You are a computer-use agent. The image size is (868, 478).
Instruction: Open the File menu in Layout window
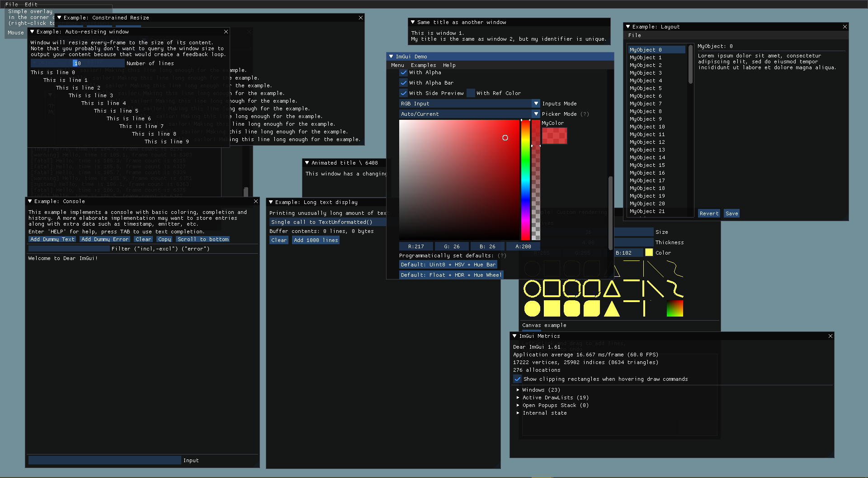coord(634,35)
